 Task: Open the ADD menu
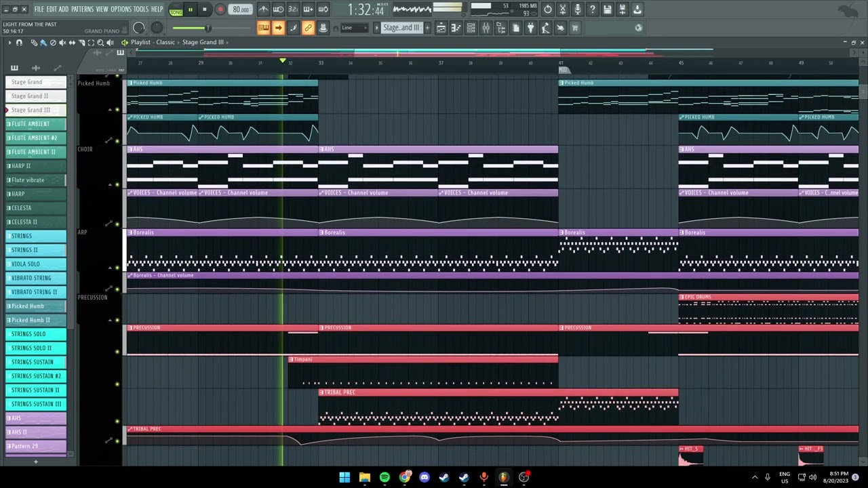point(64,9)
